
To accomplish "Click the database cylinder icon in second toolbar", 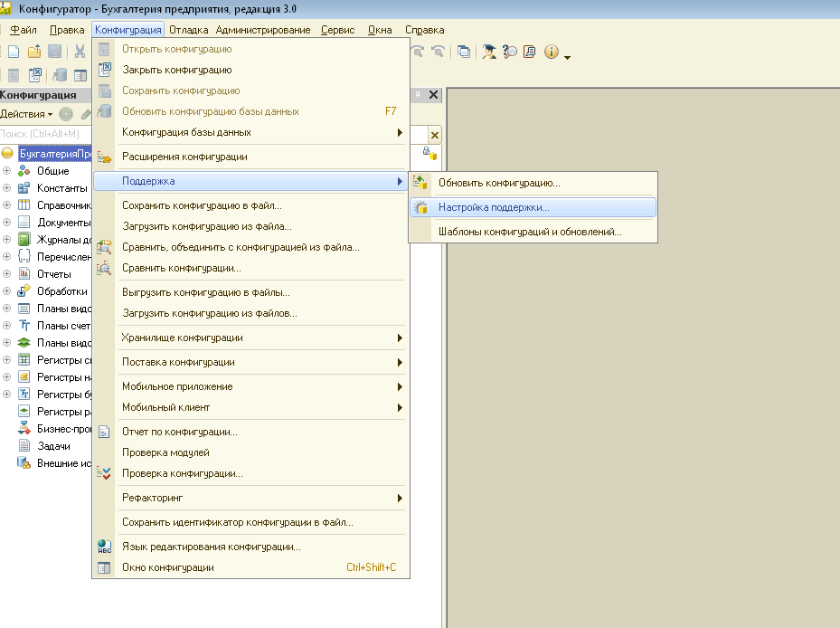I will [x=60, y=75].
